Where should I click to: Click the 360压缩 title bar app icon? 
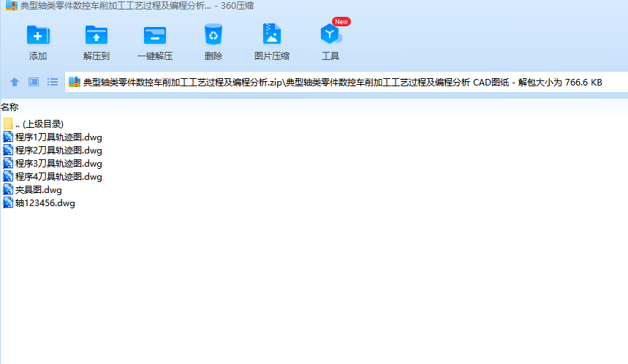pyautogui.click(x=12, y=5)
